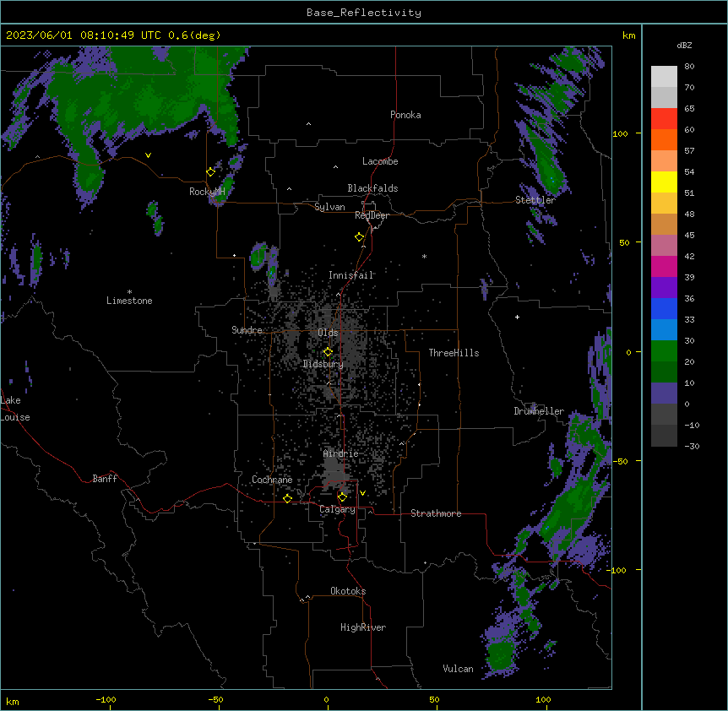Click the RockyMH label
The width and height of the screenshot is (728, 711).
pyautogui.click(x=207, y=192)
